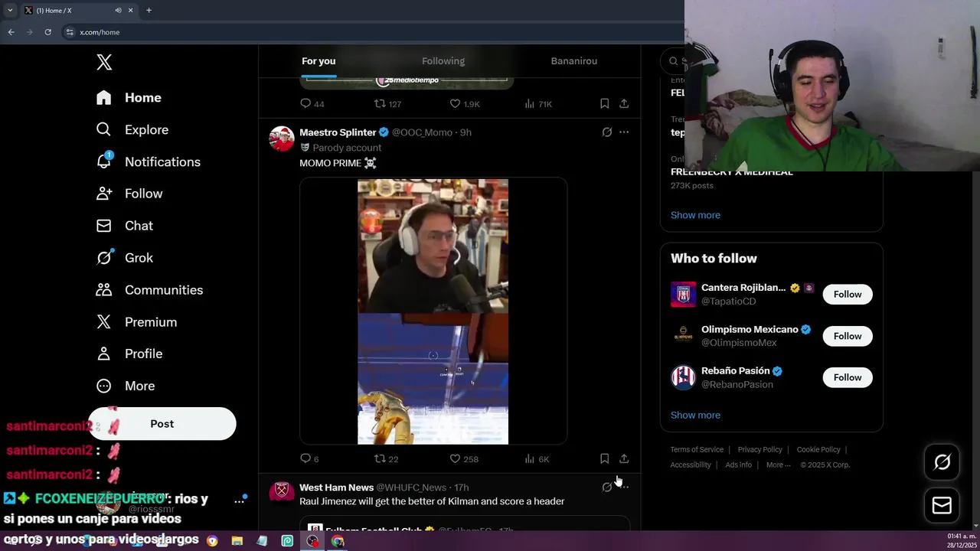980x551 pixels.
Task: Click the Post button
Action: point(162,424)
